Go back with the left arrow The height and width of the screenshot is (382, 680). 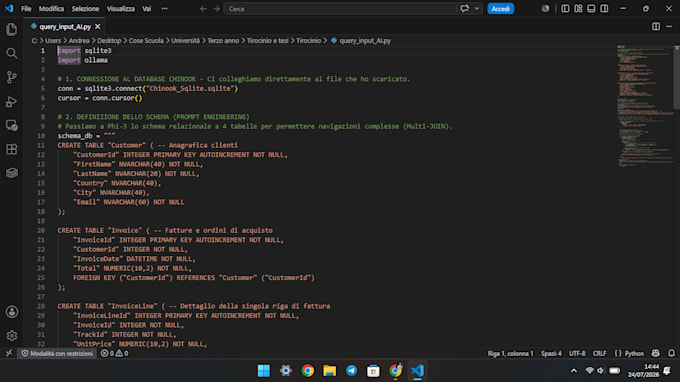pyautogui.click(x=203, y=9)
